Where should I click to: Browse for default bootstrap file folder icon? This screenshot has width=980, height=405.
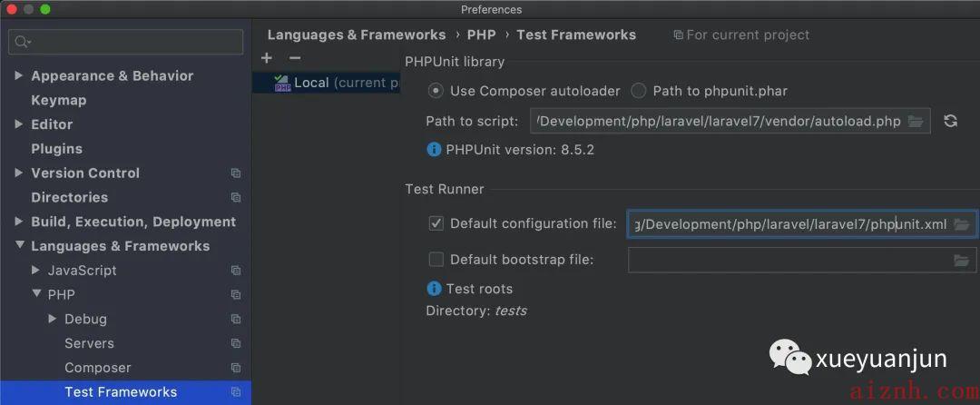point(961,260)
